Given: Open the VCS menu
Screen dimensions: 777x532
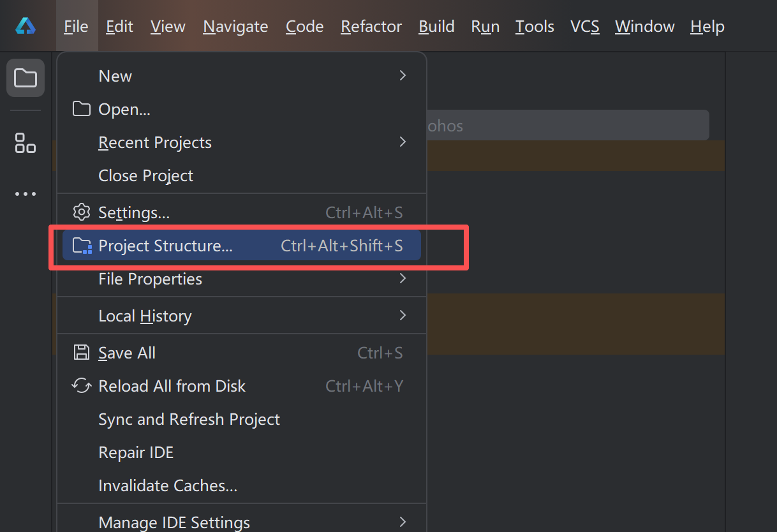Looking at the screenshot, I should [584, 26].
